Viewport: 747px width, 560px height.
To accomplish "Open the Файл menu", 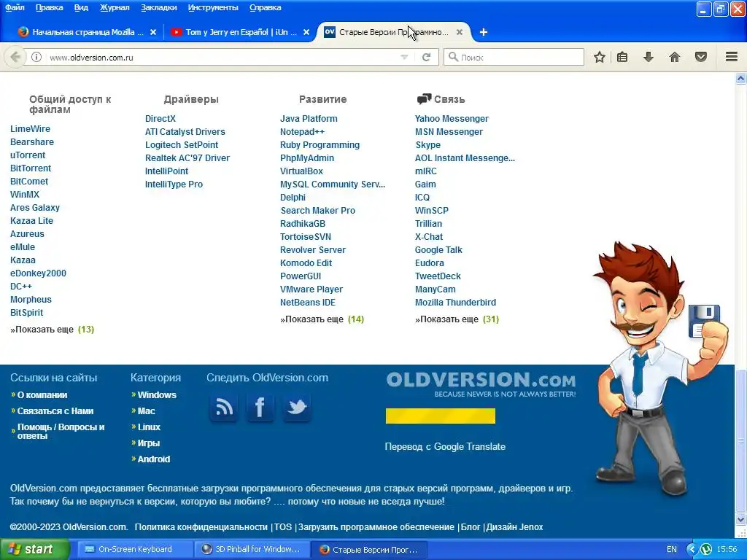I will pos(15,7).
